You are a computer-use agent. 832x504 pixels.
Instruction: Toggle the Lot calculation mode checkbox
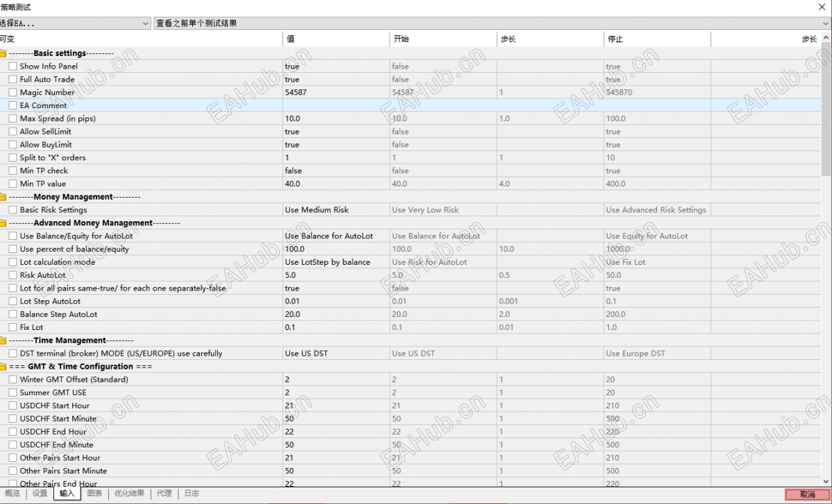pos(12,262)
